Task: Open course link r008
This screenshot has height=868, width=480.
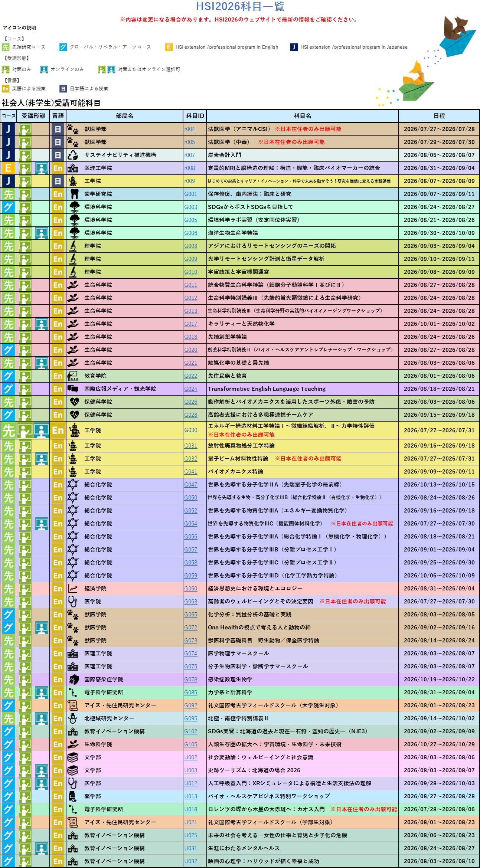Action: (x=190, y=168)
